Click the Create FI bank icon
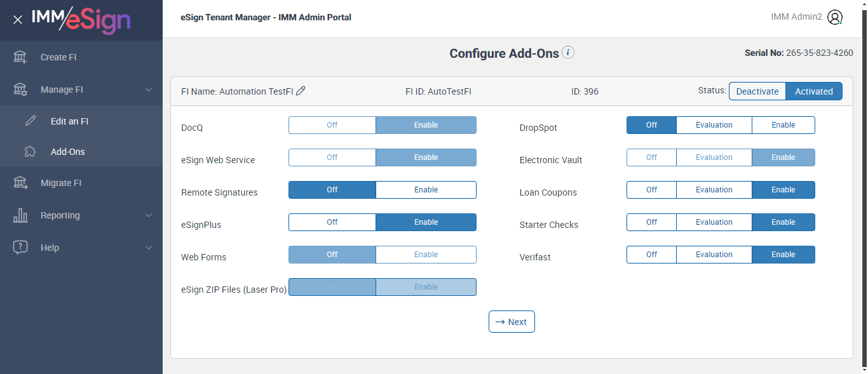868x374 pixels. 20,57
